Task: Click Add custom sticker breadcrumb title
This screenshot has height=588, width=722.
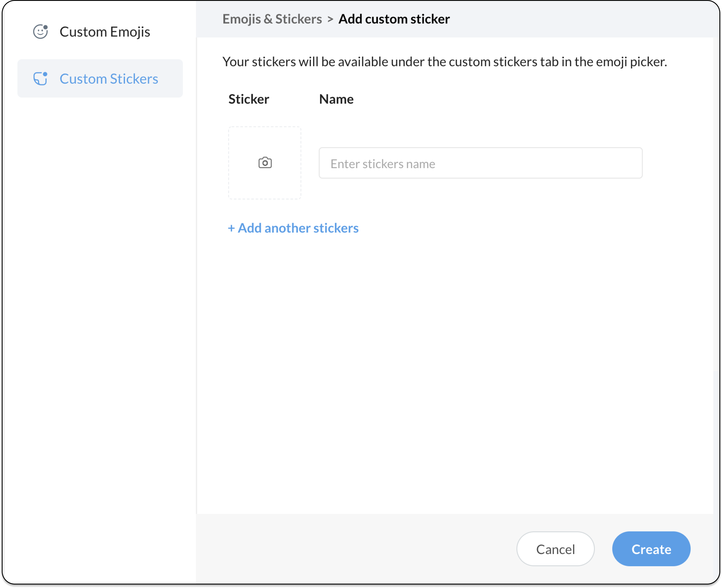Action: (394, 19)
